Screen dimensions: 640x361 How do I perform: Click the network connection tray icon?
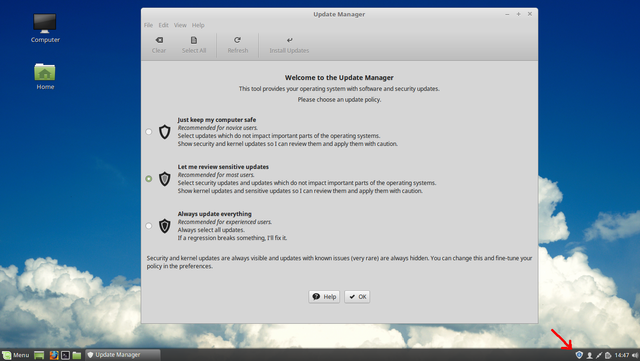click(x=599, y=356)
